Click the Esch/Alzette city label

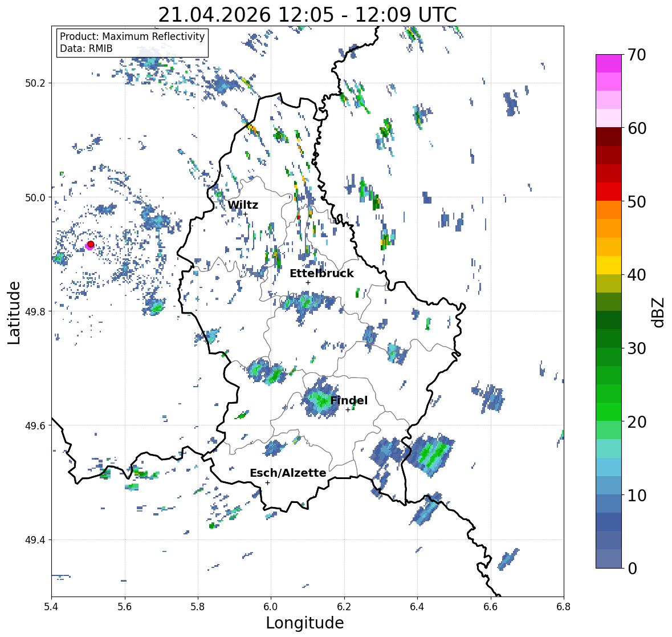(288, 473)
